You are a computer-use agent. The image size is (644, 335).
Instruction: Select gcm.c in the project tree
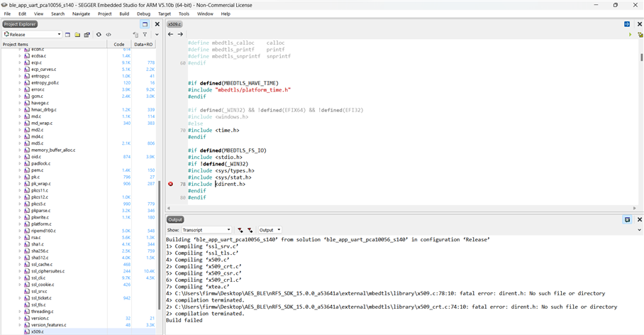pos(37,97)
